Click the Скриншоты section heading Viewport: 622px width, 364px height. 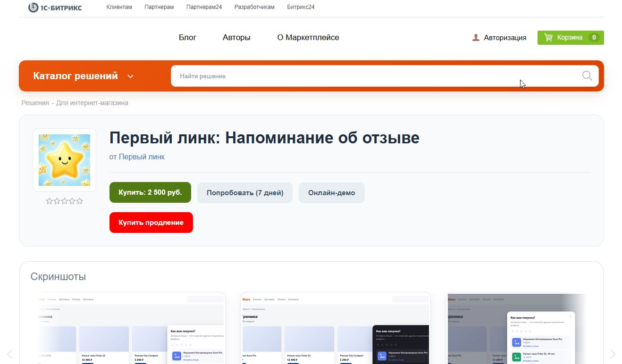click(x=58, y=276)
